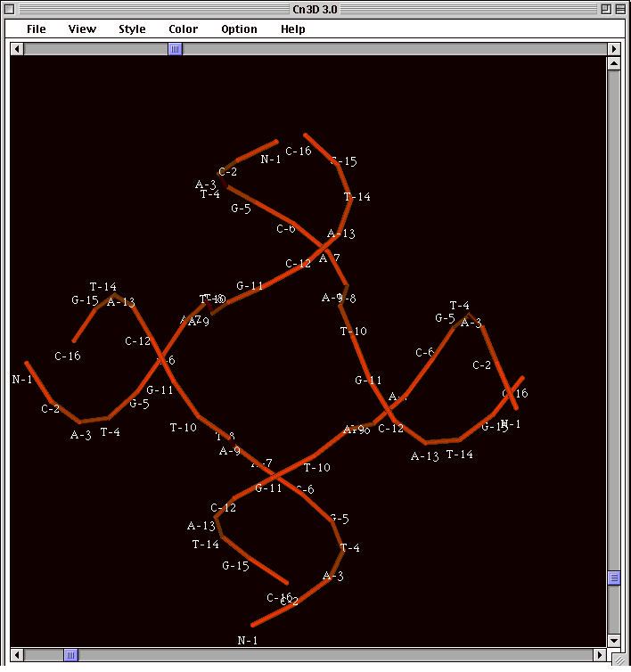Click the A-3 label in the bottom strand
Image resolution: width=631 pixels, height=672 pixels.
(x=333, y=576)
